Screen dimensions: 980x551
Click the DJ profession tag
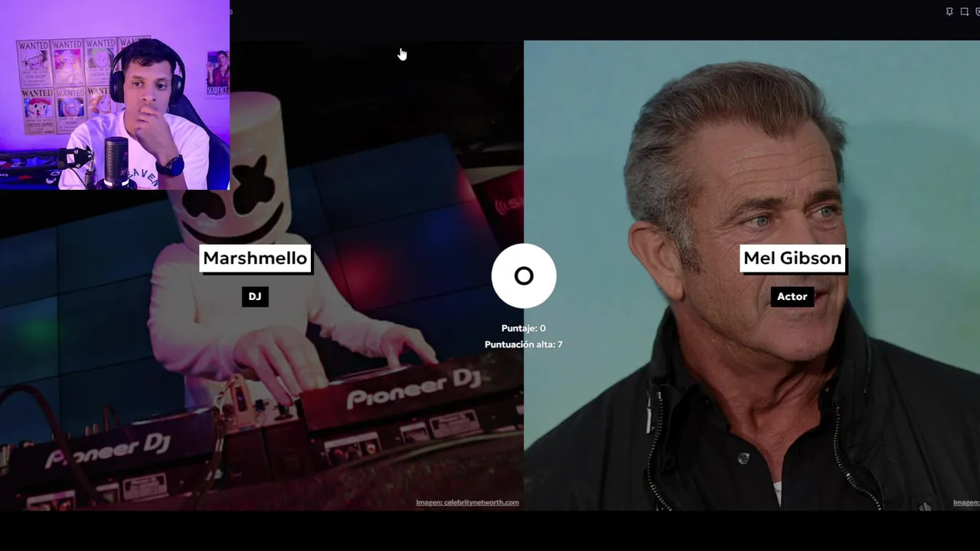255,297
